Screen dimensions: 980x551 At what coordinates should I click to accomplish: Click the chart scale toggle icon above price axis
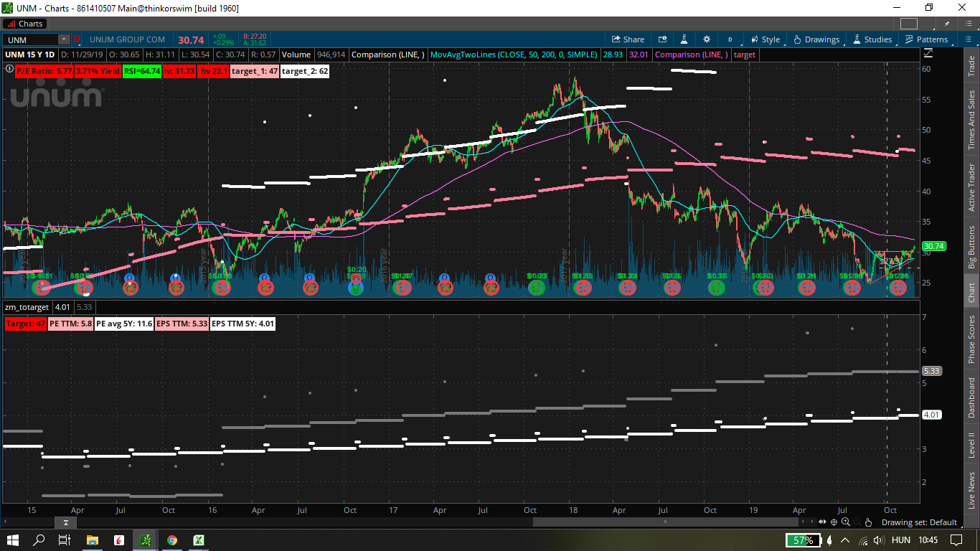[928, 53]
